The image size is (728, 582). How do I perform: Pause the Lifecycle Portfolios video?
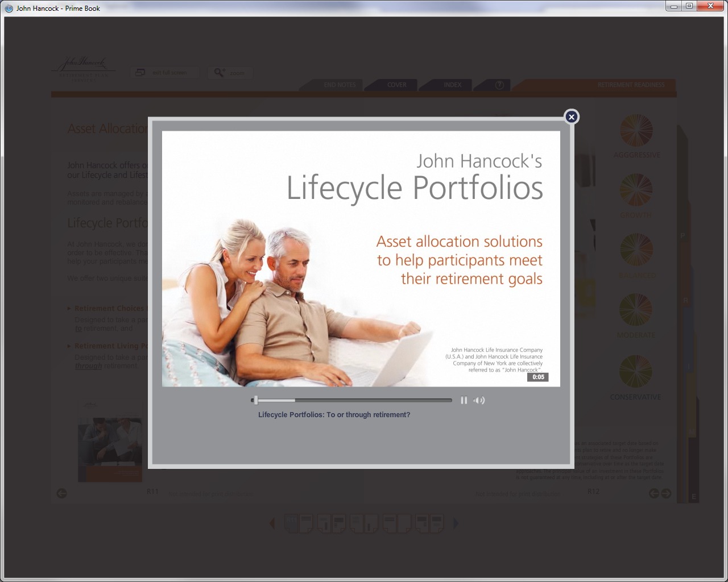pos(464,400)
